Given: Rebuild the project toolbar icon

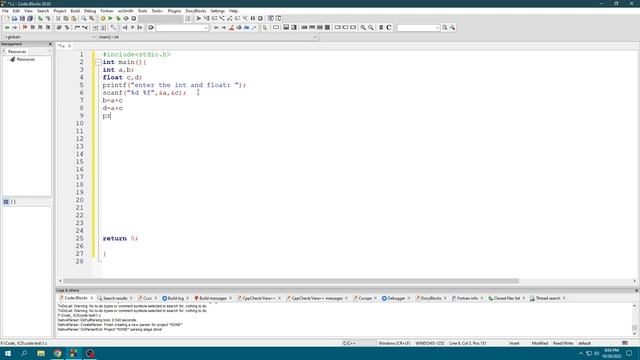Looking at the screenshot, I should [x=126, y=18].
